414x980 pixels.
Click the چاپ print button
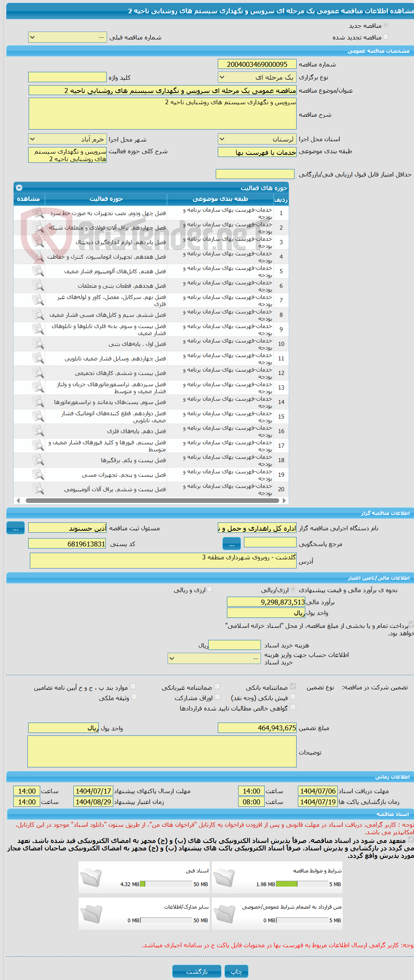236,971
